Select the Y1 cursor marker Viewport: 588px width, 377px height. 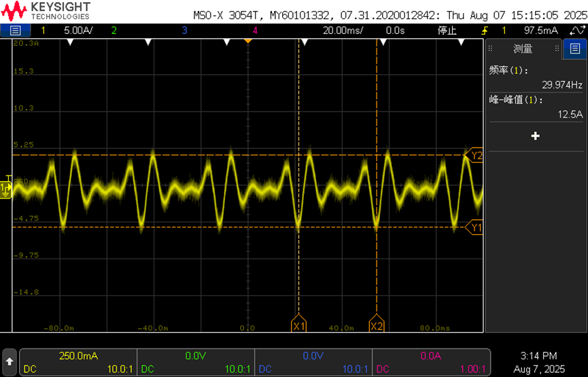click(x=474, y=227)
